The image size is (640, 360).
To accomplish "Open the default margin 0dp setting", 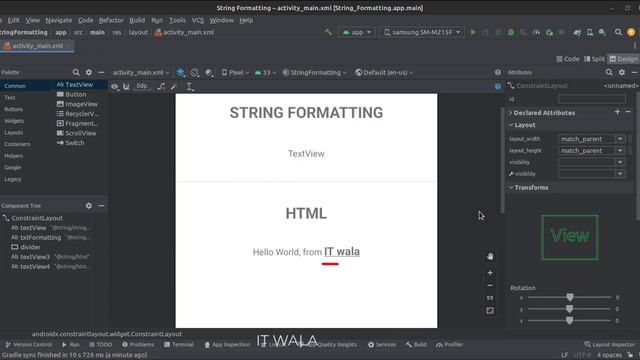I will [142, 87].
